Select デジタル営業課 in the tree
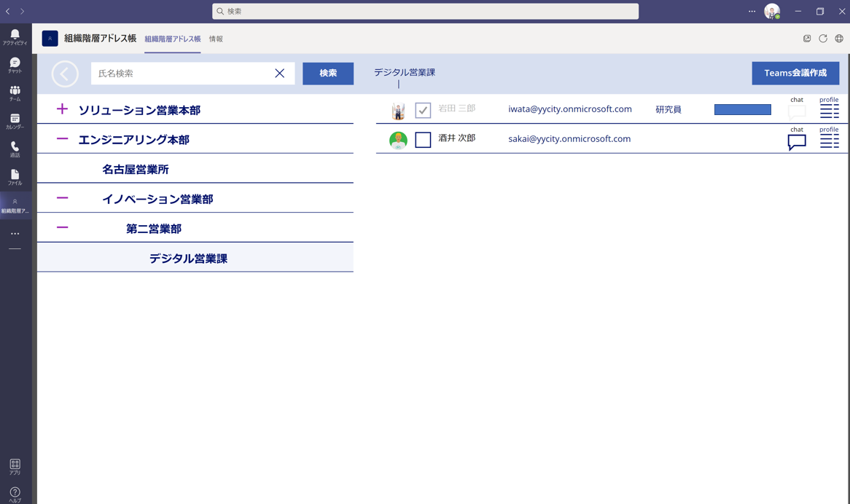Viewport: 850px width, 504px height. point(188,259)
